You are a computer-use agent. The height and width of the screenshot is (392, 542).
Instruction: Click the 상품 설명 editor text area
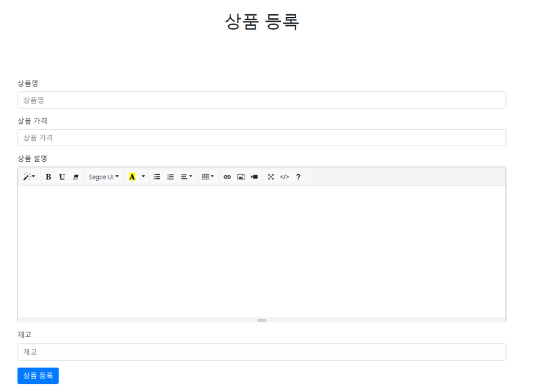point(262,251)
